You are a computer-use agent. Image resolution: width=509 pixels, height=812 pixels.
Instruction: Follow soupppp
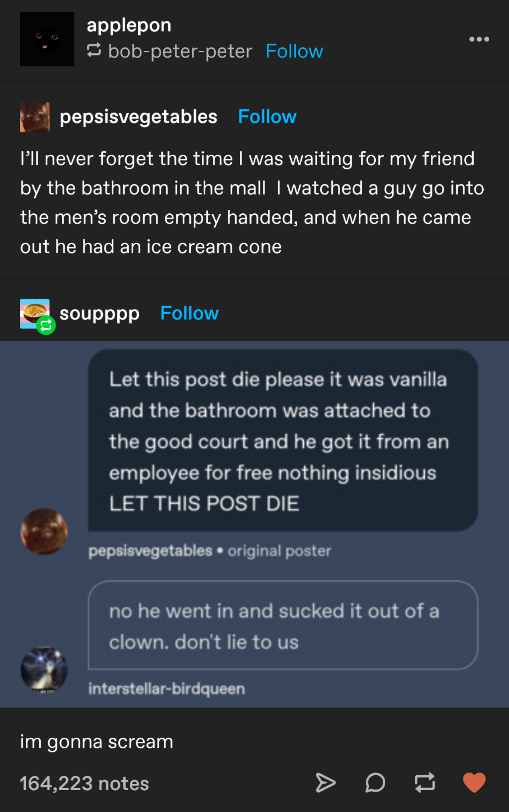point(189,313)
